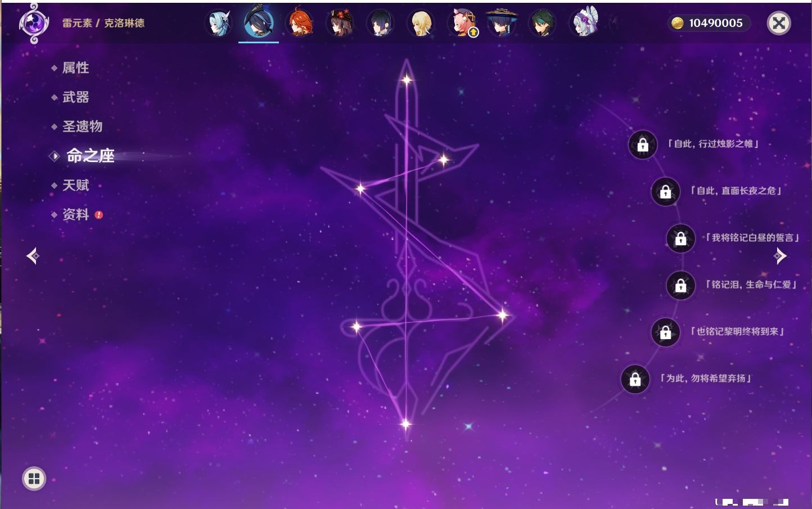The height and width of the screenshot is (509, 812).
Task: Go to previous character with left arrow
Action: pyautogui.click(x=33, y=256)
